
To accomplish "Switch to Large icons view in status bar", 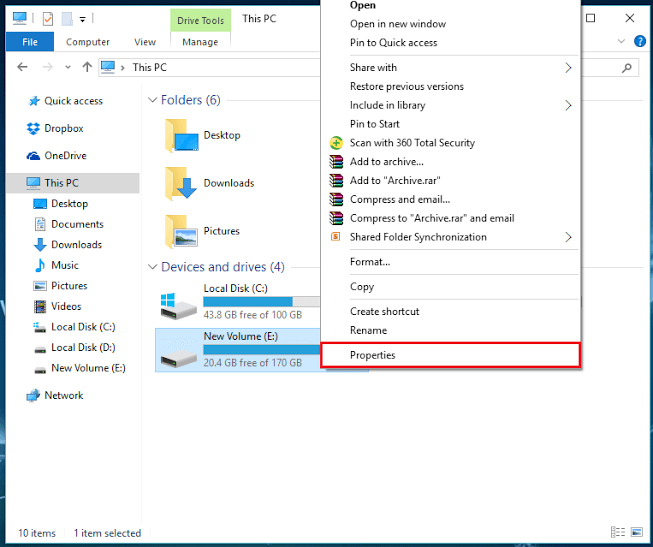I will (x=637, y=532).
